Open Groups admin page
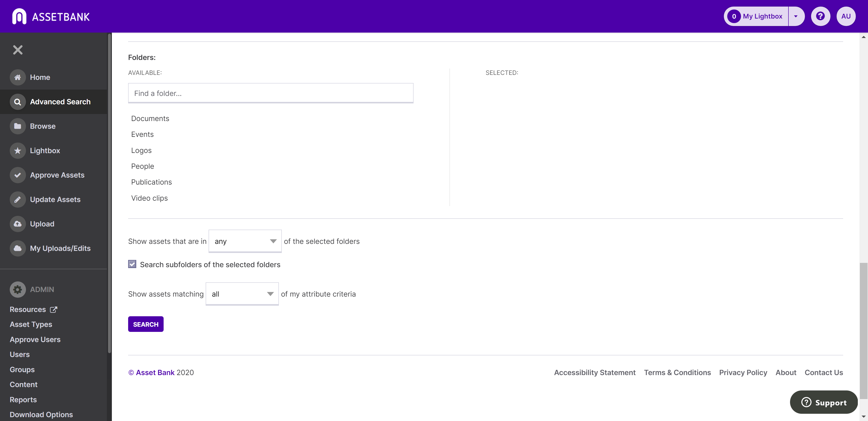The image size is (868, 421). coord(22,369)
